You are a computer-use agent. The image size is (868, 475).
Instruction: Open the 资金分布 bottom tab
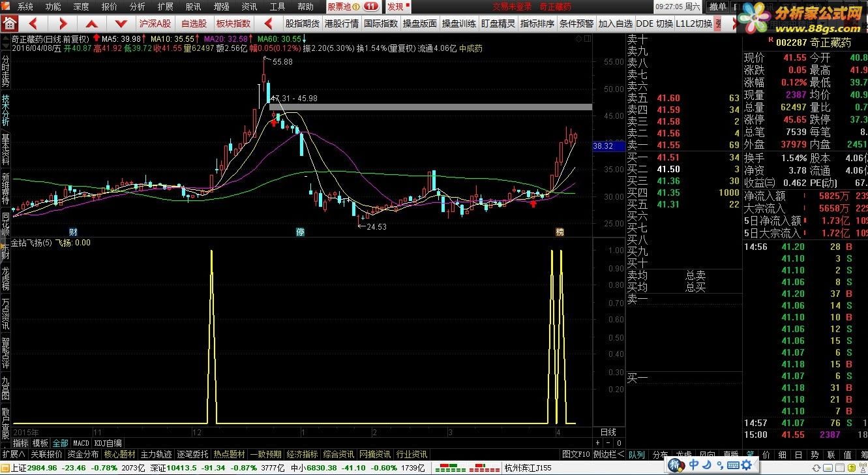point(83,454)
